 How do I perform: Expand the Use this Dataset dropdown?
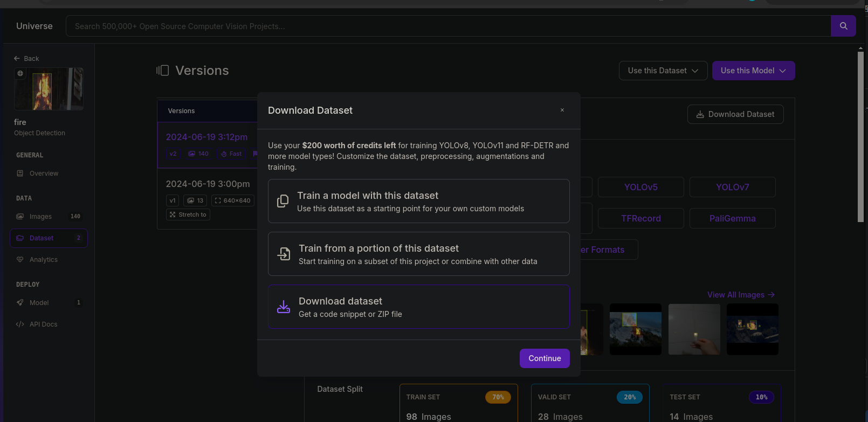(x=663, y=71)
